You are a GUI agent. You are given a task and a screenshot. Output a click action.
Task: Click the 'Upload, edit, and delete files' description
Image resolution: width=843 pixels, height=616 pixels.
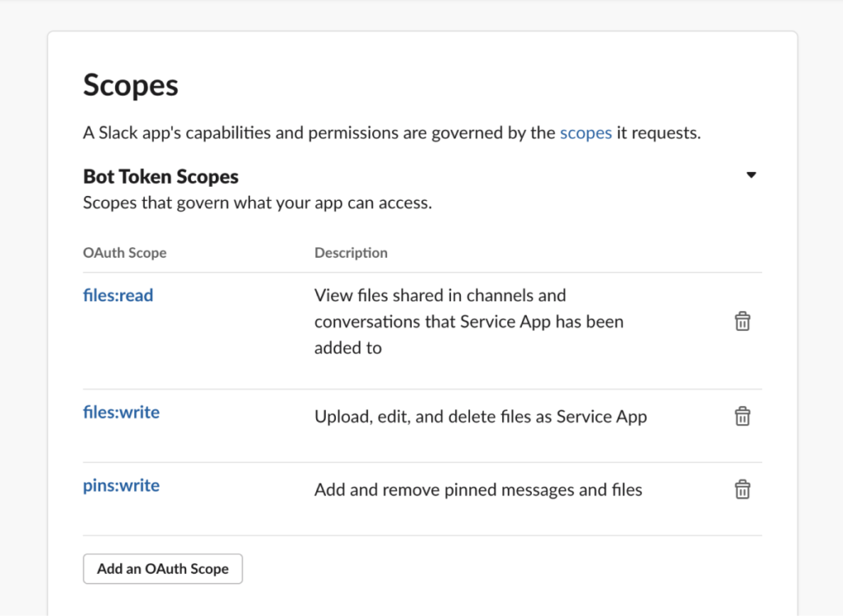click(480, 417)
